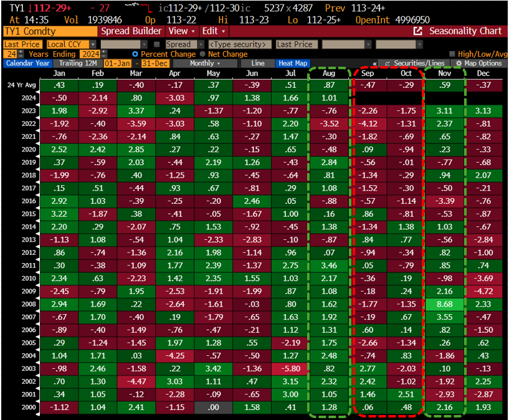Click the pop-out icon beside Seasonality Chart
Screen dimensions: 509x420
pyautogui.click(x=417, y=31)
